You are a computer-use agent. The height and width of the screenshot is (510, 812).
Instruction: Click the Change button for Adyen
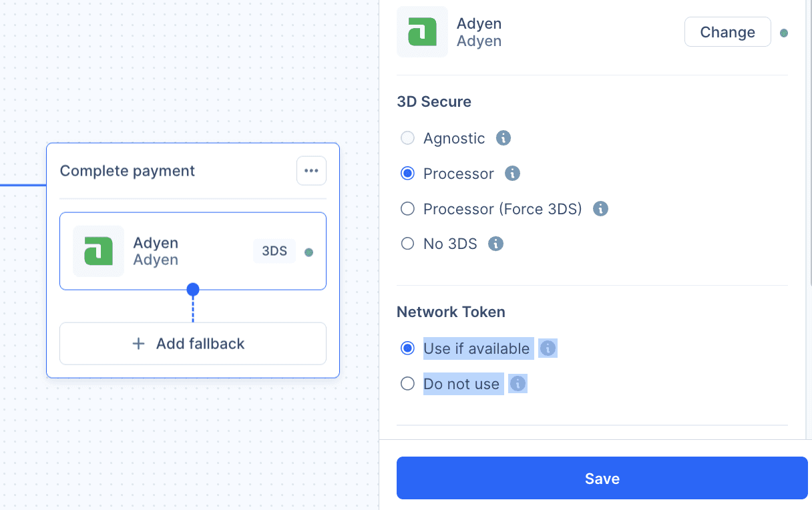[x=727, y=32]
